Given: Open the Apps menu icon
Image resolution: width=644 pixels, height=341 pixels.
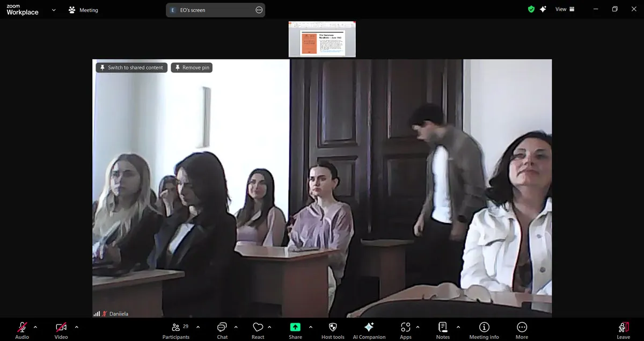Looking at the screenshot, I should point(405,328).
